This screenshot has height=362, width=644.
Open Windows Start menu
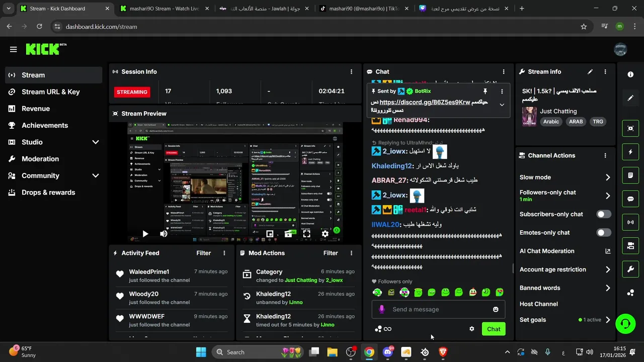tap(200, 352)
